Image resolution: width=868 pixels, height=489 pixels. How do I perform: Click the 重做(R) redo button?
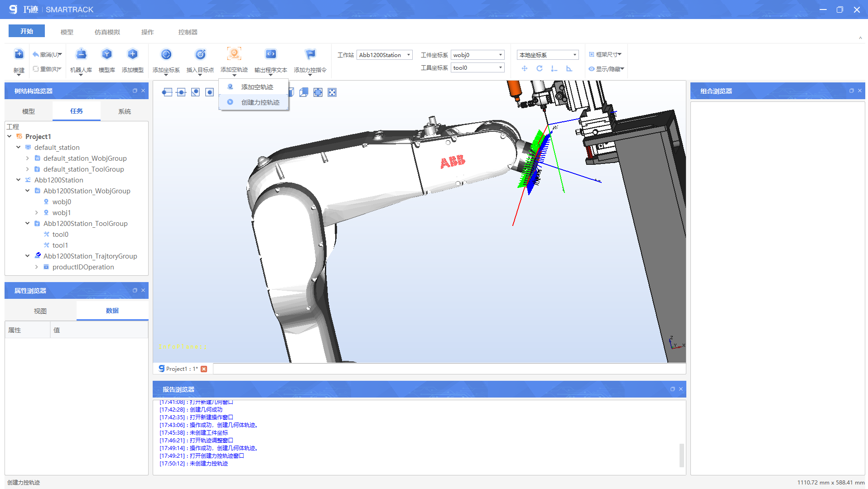point(47,69)
